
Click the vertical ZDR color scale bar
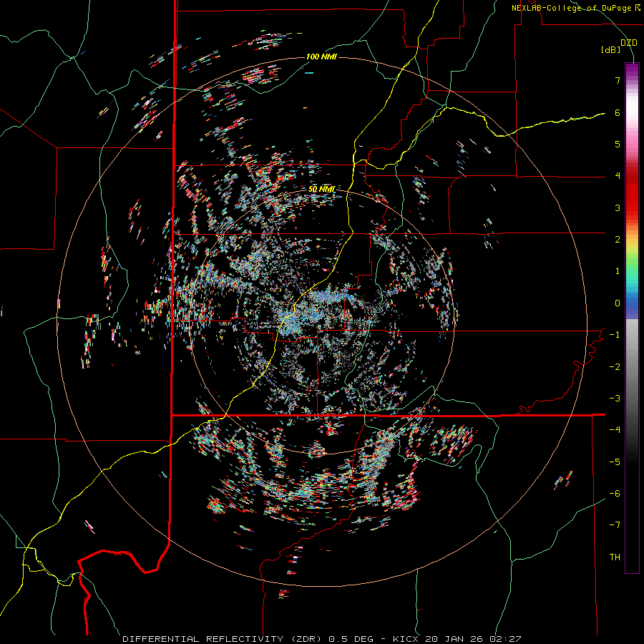click(632, 318)
